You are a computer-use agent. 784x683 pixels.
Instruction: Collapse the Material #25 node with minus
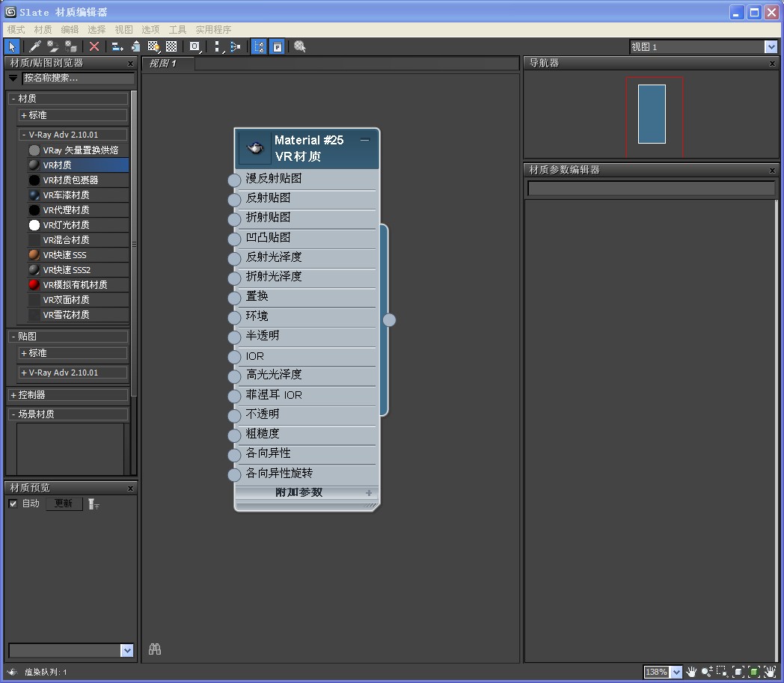coord(365,140)
